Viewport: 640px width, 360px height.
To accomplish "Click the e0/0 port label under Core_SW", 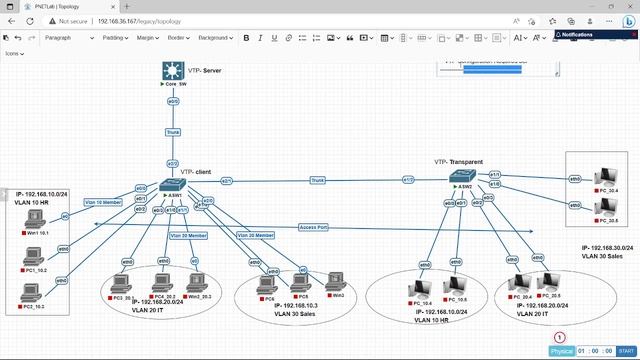I will (173, 101).
